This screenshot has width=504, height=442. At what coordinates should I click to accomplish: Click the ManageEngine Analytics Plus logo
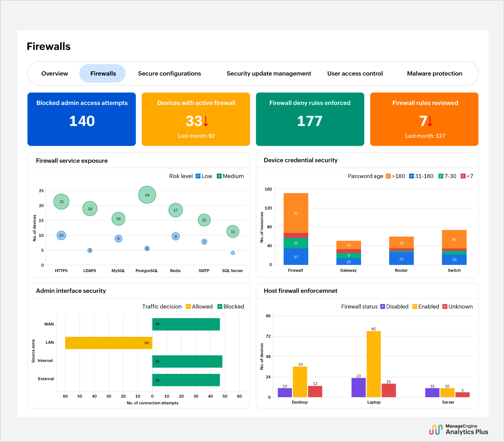pos(458,429)
